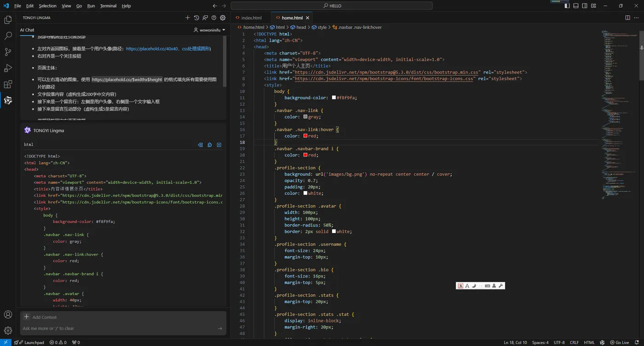Toggle IME full-width character A icon
This screenshot has height=346, width=644.
[467, 286]
